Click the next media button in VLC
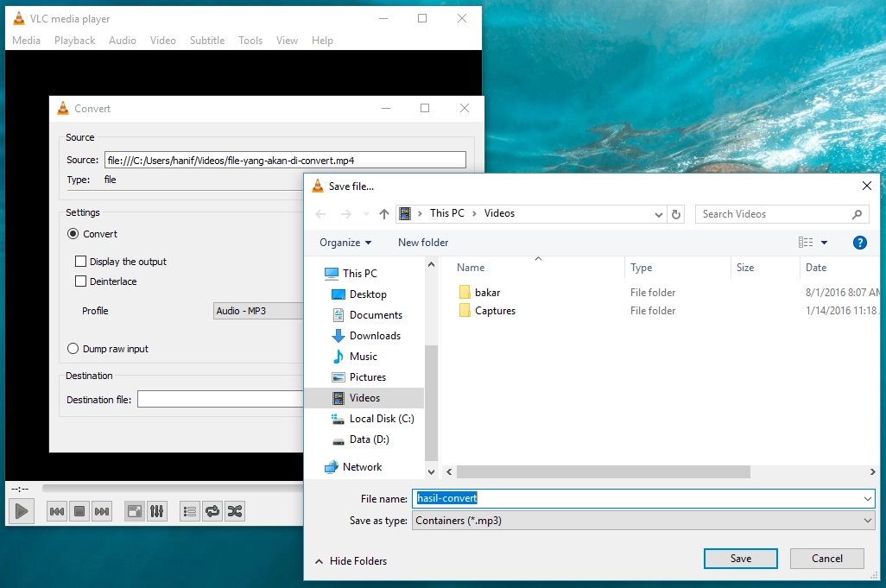This screenshot has width=886, height=588. 102,512
